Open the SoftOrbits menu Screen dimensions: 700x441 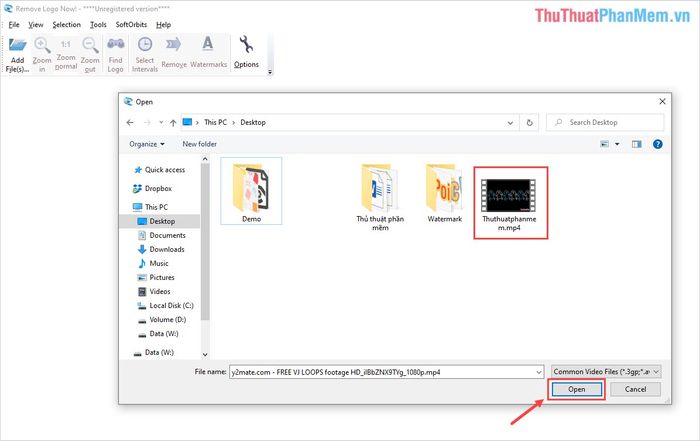pyautogui.click(x=131, y=25)
